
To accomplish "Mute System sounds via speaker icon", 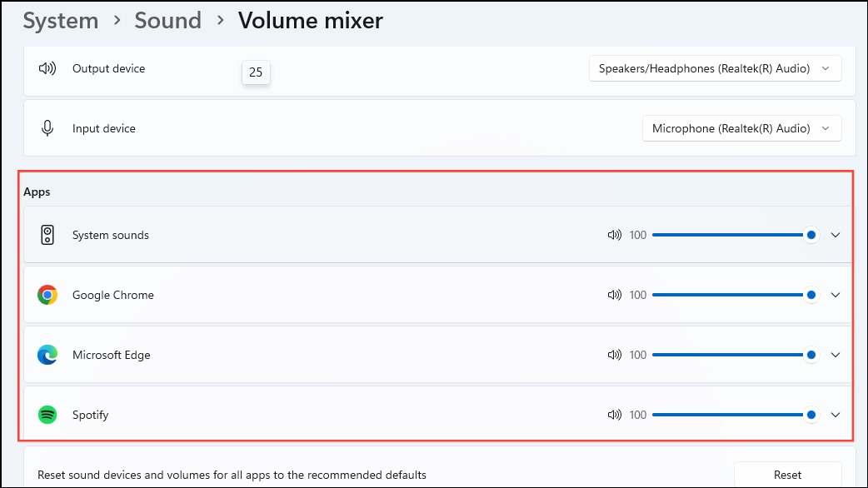I will pyautogui.click(x=615, y=235).
